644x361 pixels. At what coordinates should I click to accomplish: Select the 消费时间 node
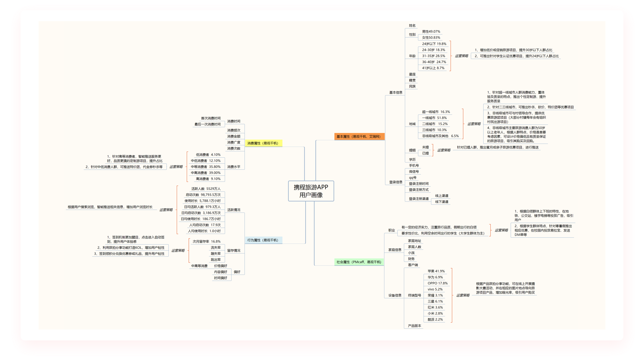(x=234, y=121)
